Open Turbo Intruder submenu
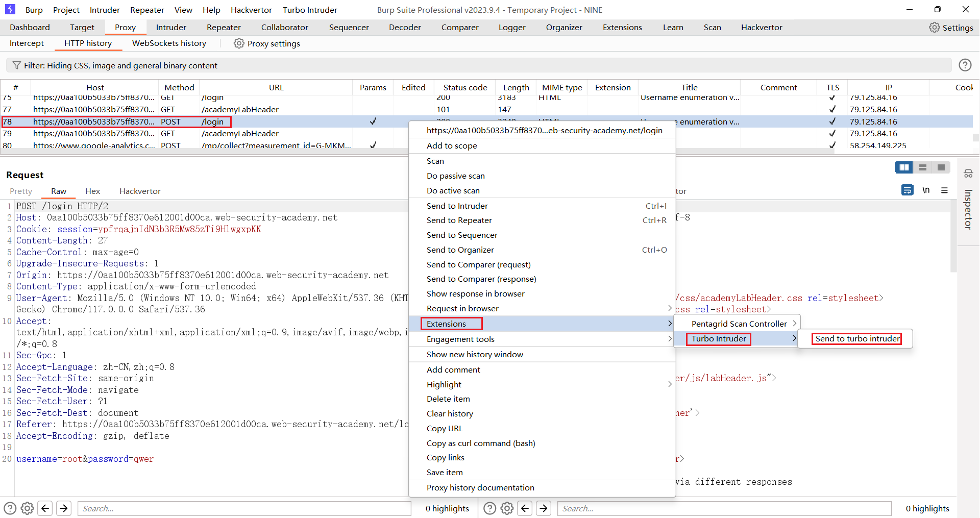Screen dimensions: 980x518 tap(737, 339)
